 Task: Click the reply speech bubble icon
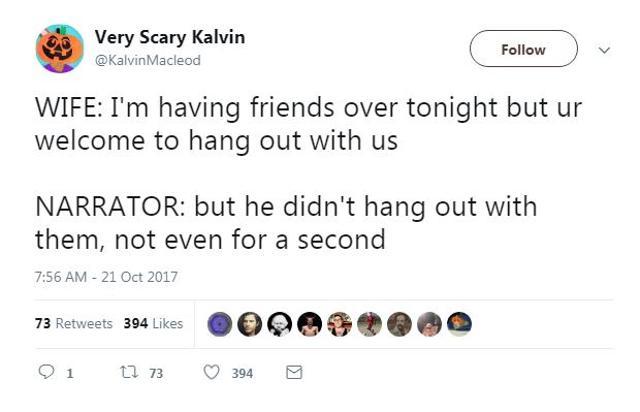coord(46,372)
